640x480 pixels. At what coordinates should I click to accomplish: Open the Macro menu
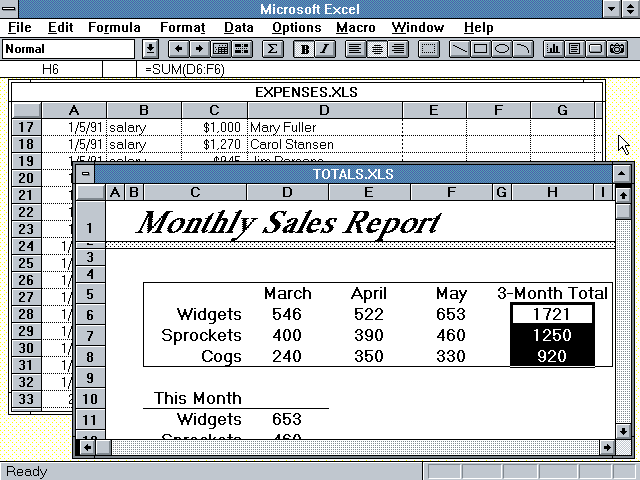pyautogui.click(x=356, y=28)
